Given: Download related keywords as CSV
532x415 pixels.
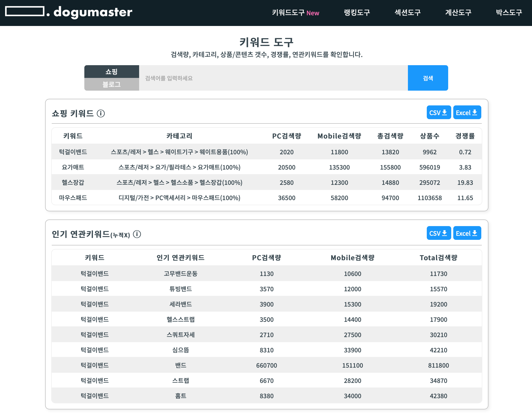Looking at the screenshot, I should click(x=438, y=233).
